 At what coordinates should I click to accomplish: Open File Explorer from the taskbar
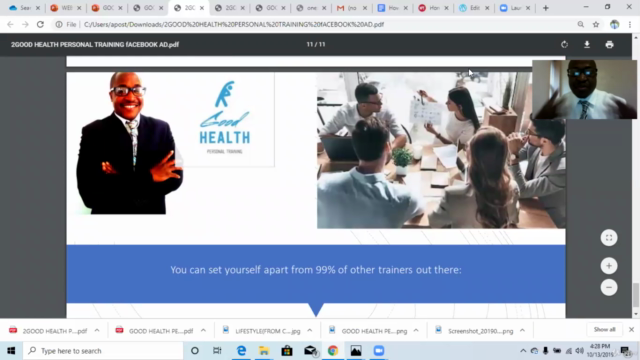(x=264, y=351)
